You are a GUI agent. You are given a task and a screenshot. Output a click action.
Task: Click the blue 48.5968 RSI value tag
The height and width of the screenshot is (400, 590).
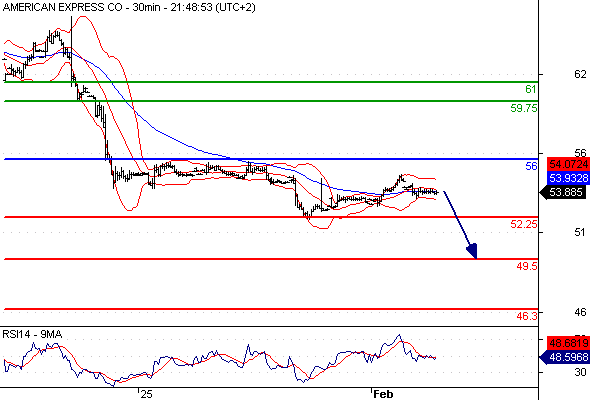click(565, 357)
